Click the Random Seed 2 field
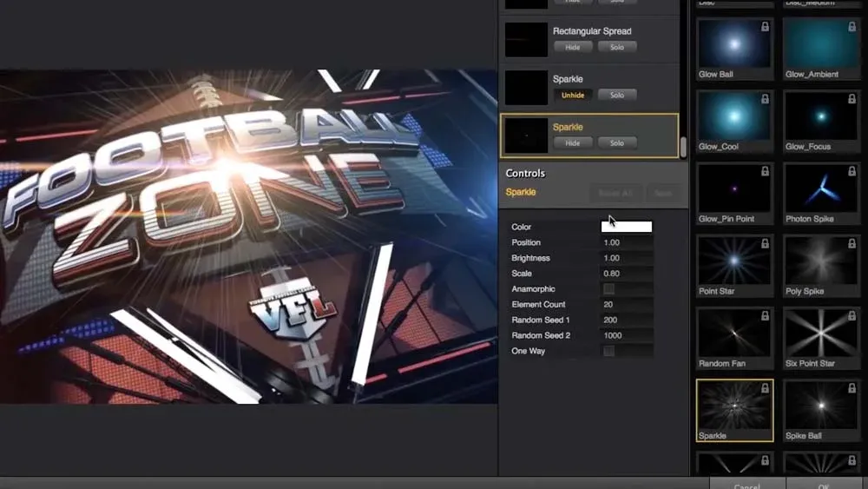 [x=627, y=335]
